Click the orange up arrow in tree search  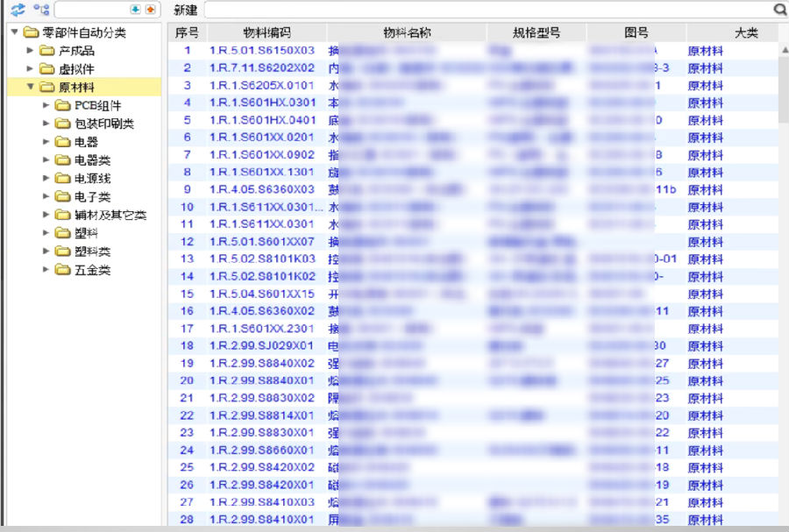click(x=149, y=10)
